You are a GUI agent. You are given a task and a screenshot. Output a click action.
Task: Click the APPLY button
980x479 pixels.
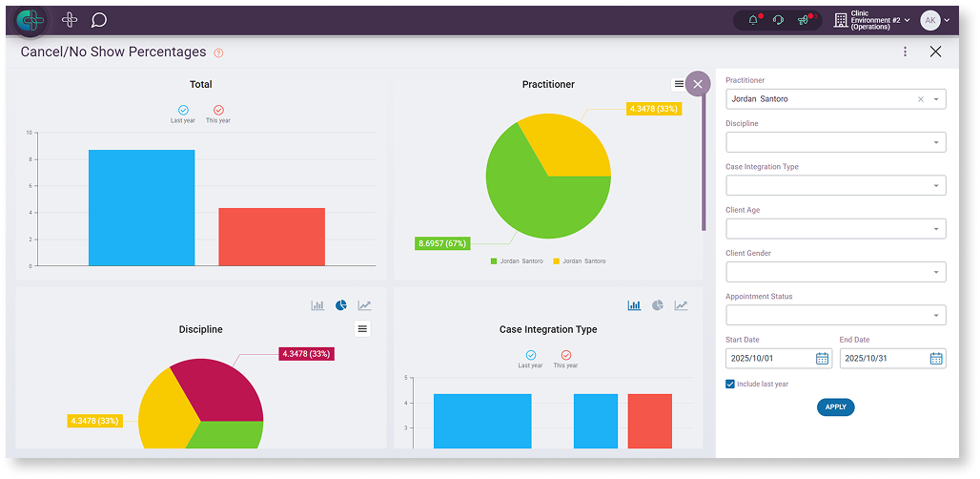(835, 407)
